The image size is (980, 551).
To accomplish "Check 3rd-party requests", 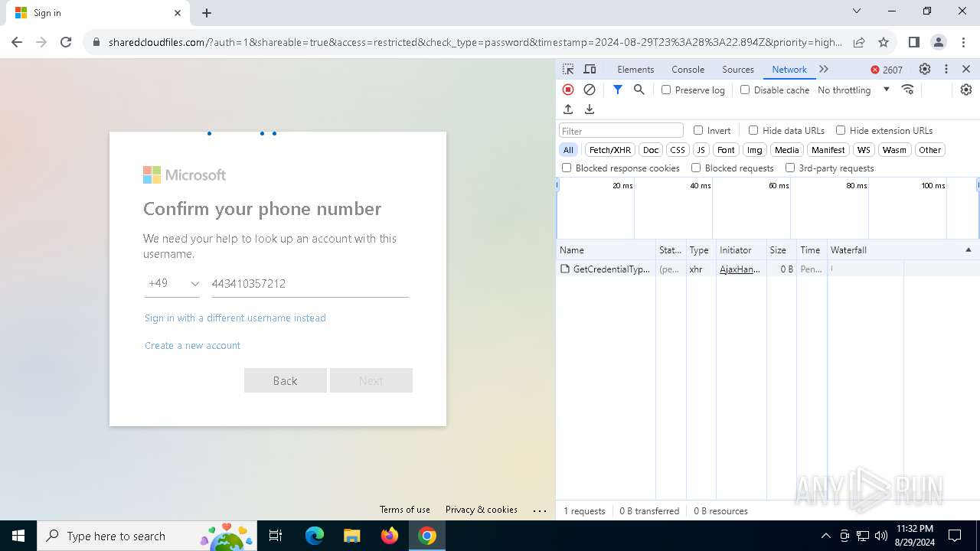I will click(790, 168).
